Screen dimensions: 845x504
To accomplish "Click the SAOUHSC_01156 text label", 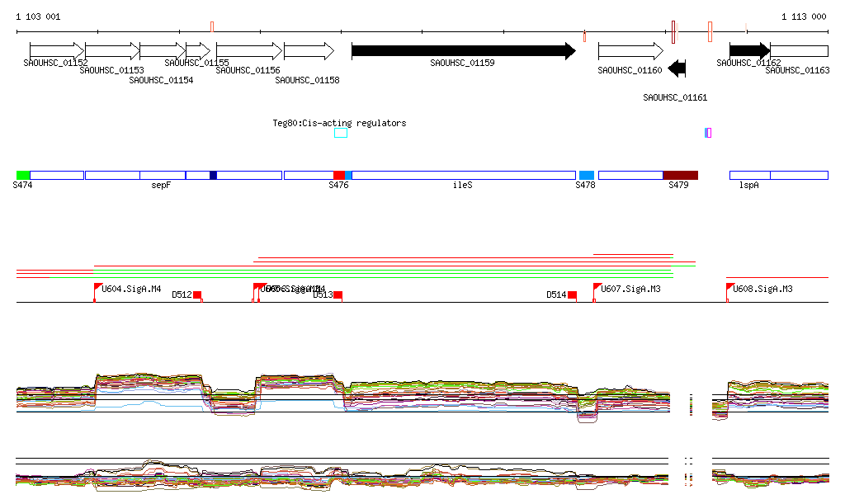I will (248, 71).
